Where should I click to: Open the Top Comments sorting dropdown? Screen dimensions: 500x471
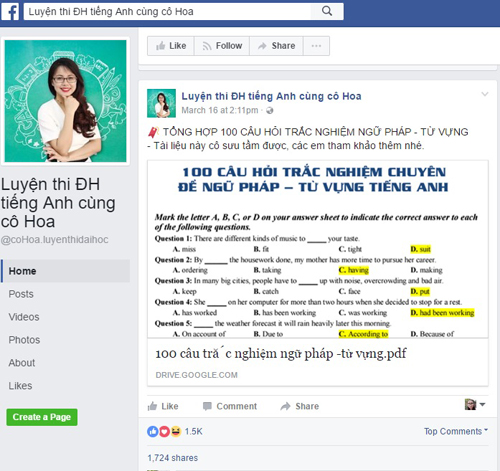[456, 431]
